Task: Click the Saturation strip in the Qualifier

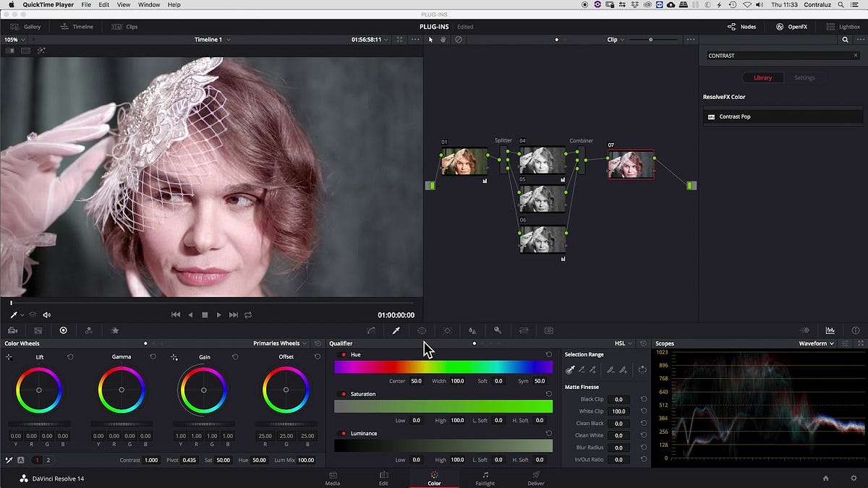Action: [443, 406]
